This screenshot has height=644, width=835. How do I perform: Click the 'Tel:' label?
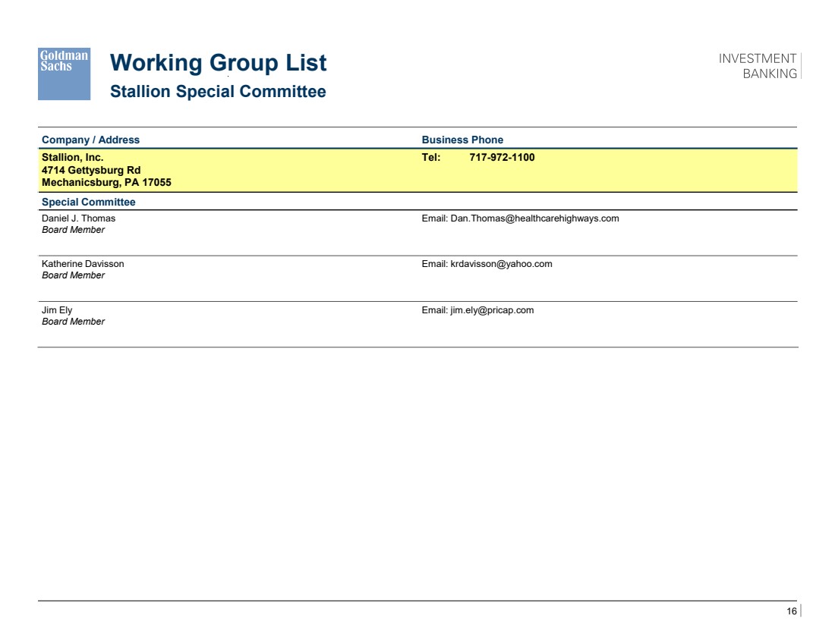[431, 158]
